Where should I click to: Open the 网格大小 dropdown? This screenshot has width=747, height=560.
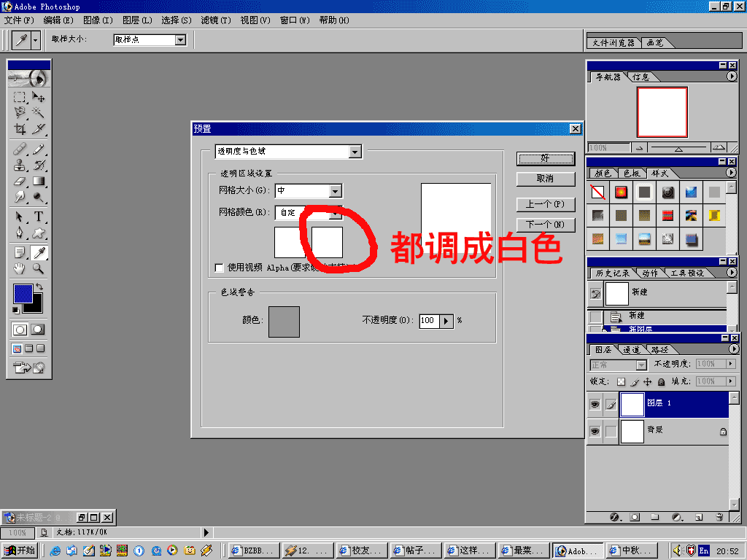336,191
